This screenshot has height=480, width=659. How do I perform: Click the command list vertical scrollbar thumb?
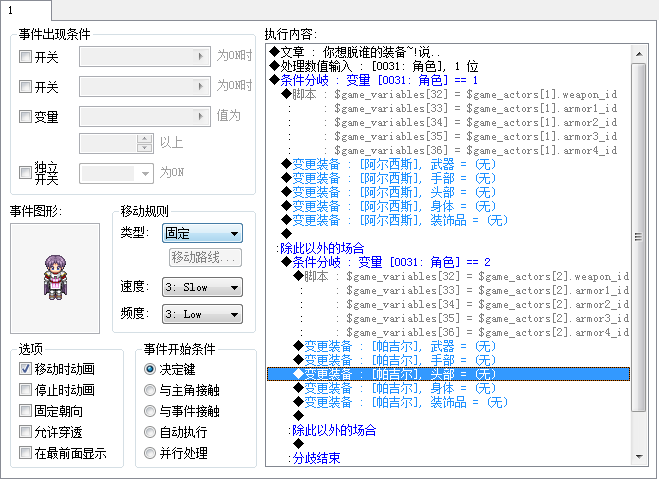(x=639, y=237)
